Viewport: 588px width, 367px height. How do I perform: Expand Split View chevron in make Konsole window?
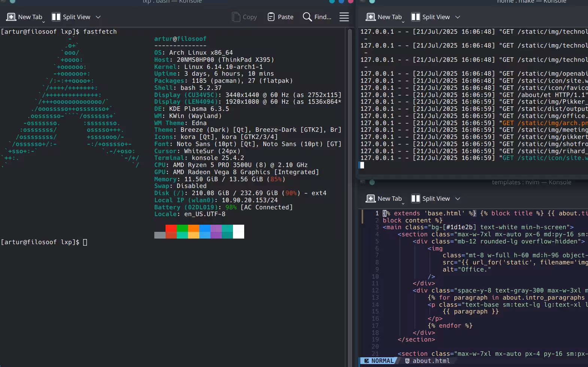pos(458,17)
